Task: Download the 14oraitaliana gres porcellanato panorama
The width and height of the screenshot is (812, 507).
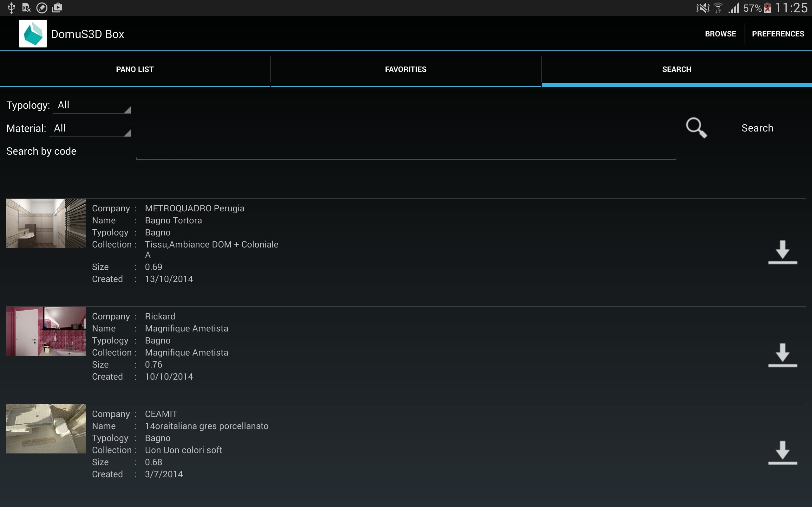Action: tap(783, 453)
